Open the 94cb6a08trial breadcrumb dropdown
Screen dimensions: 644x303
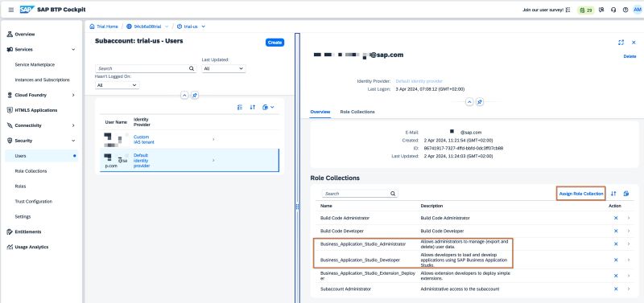[x=167, y=27]
